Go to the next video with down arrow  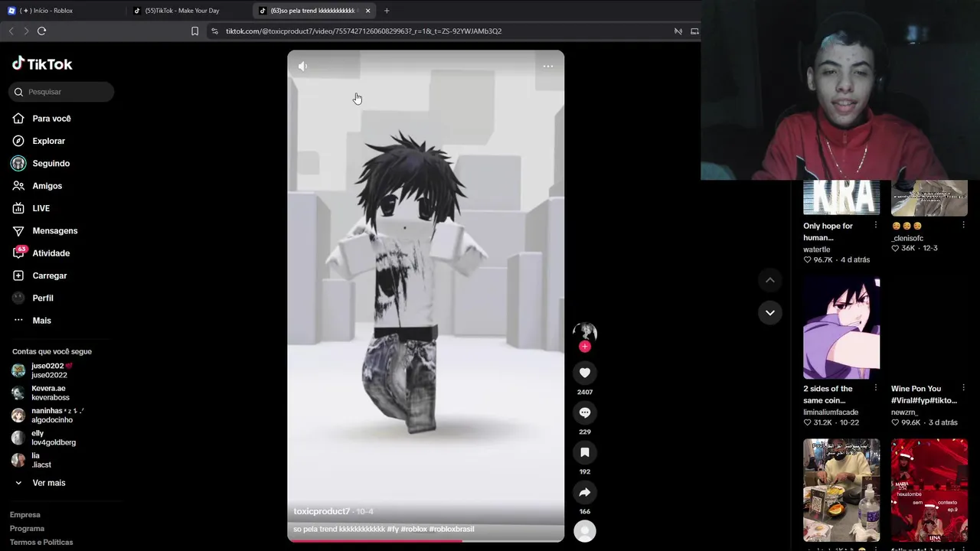[770, 312]
